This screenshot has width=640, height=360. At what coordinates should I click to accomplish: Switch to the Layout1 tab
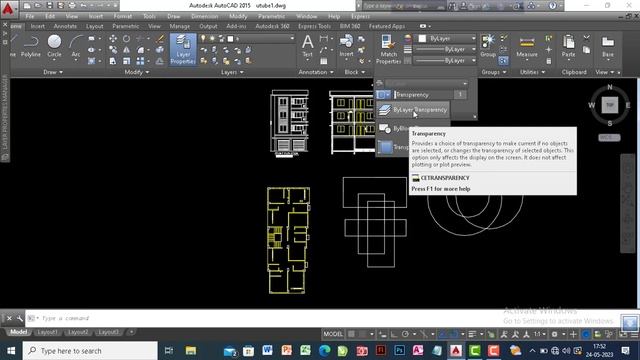pyautogui.click(x=47, y=332)
